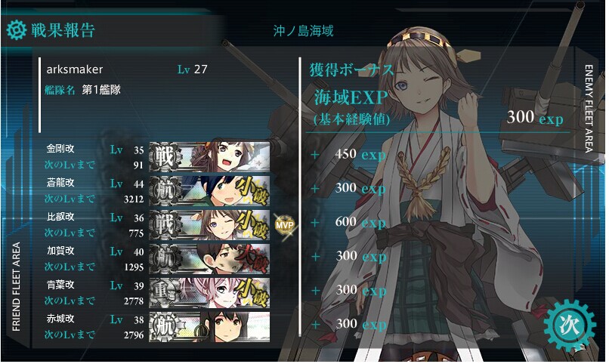Select the 比叡改 ship banner
Viewport: 609px width, 364px height.
point(209,225)
